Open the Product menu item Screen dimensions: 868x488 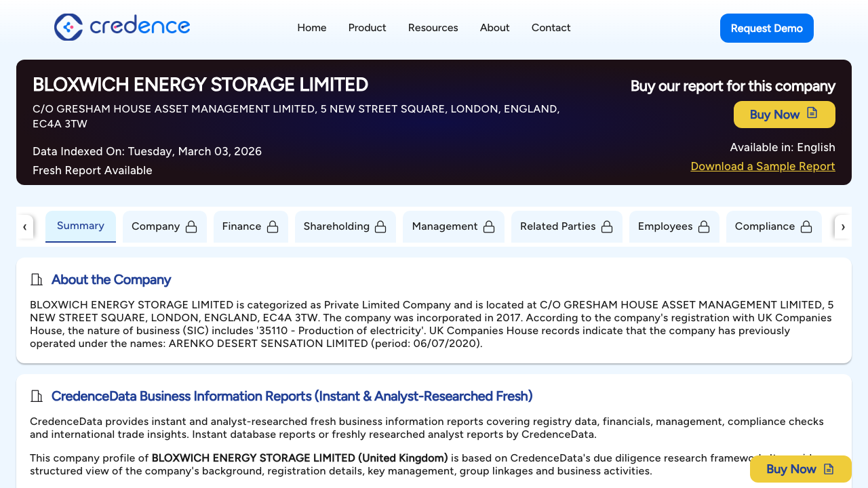[x=367, y=28]
